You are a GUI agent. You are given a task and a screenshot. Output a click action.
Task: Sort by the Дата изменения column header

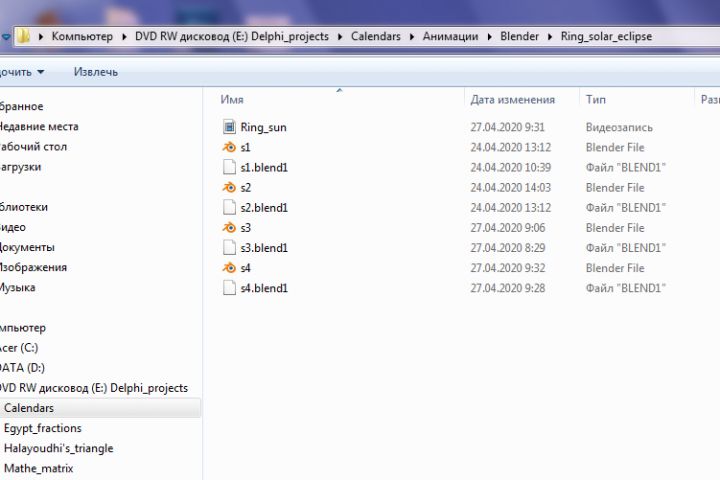[x=512, y=100]
